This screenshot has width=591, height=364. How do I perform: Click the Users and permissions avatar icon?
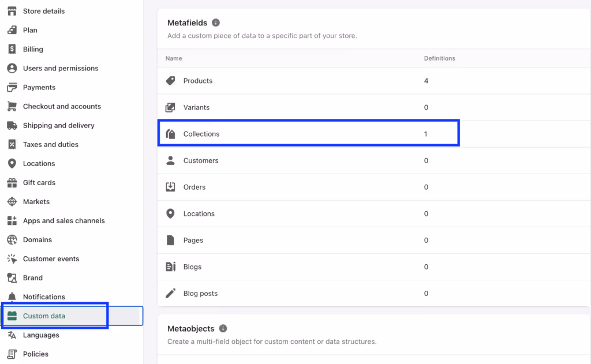pyautogui.click(x=12, y=68)
